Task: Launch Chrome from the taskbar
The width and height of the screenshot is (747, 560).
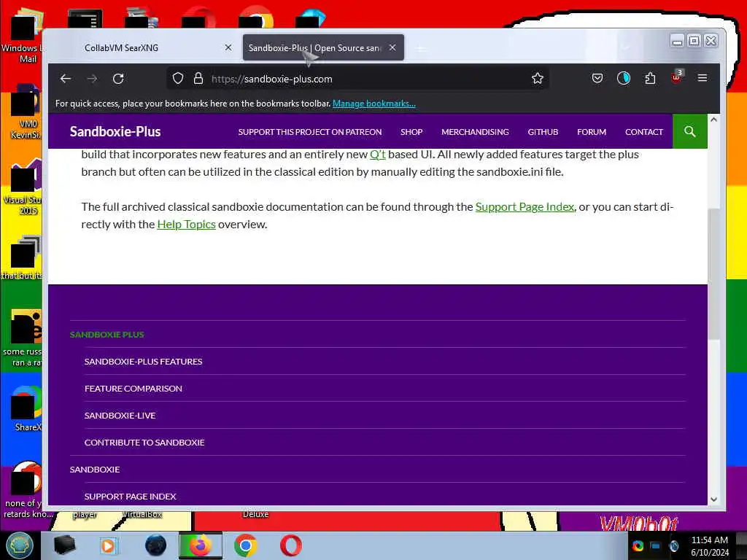Action: (x=246, y=545)
